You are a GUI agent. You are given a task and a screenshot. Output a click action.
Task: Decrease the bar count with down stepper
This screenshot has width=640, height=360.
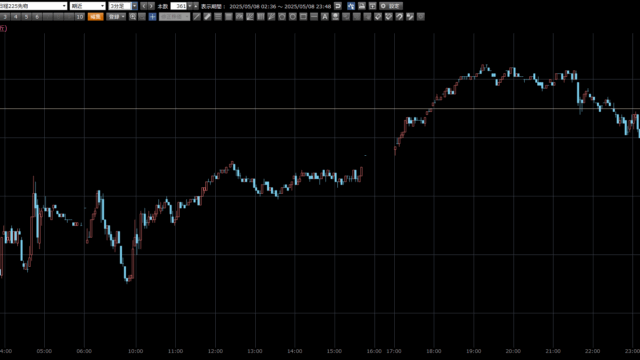click(x=190, y=6)
